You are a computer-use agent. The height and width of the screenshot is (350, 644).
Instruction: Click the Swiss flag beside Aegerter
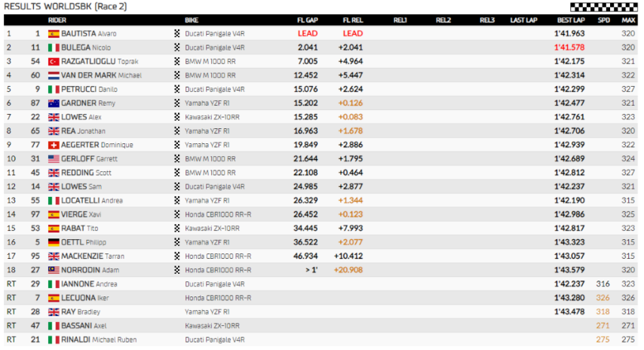[x=54, y=145]
